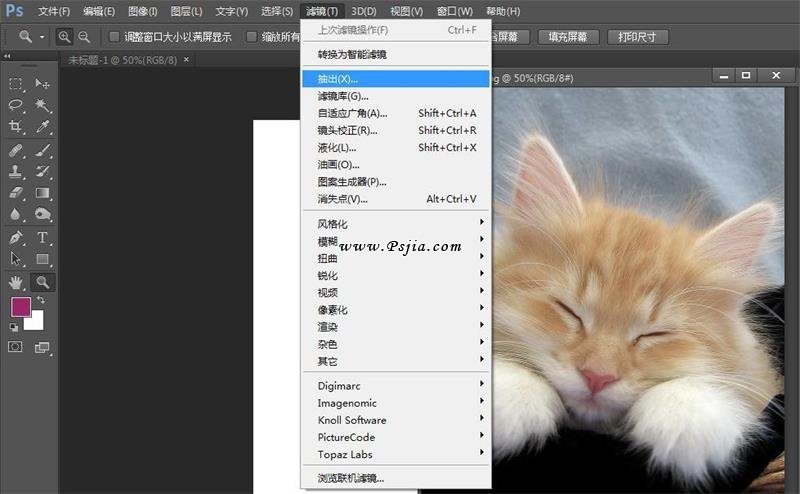Viewport: 800px width, 494px height.
Task: Choose 转换为智能滤镜 menu entry
Action: tap(395, 55)
